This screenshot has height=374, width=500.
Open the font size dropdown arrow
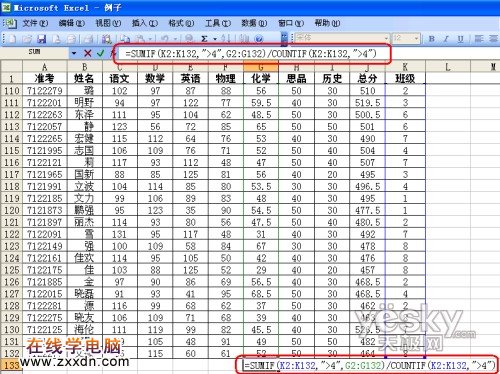click(x=417, y=39)
